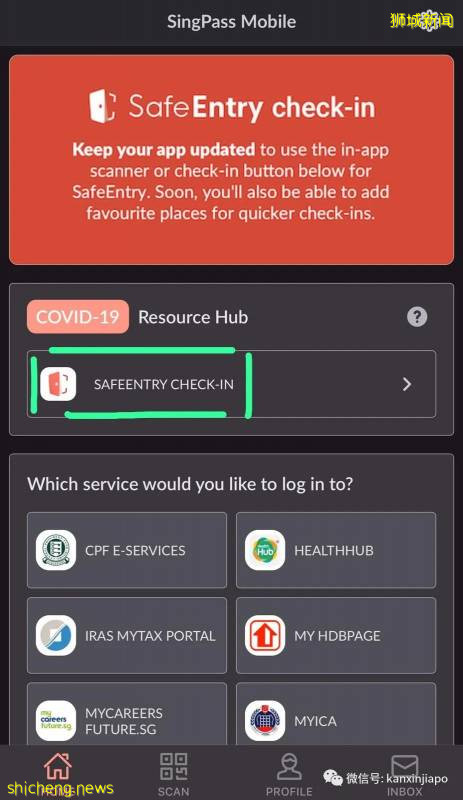This screenshot has height=800, width=463.
Task: Switch to the Scan tab
Action: (174, 773)
